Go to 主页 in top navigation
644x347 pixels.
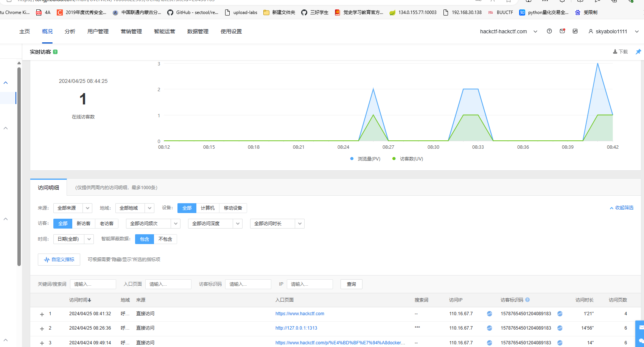25,31
